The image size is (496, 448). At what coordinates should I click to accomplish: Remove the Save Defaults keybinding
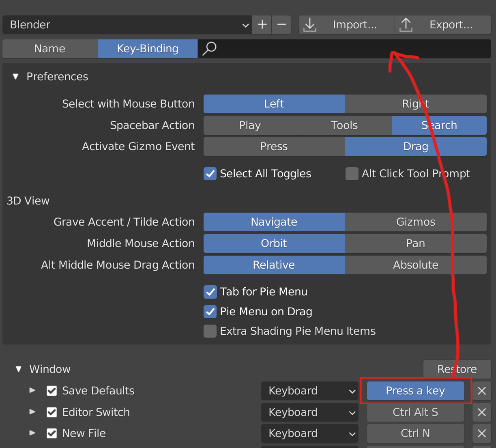[x=482, y=391]
